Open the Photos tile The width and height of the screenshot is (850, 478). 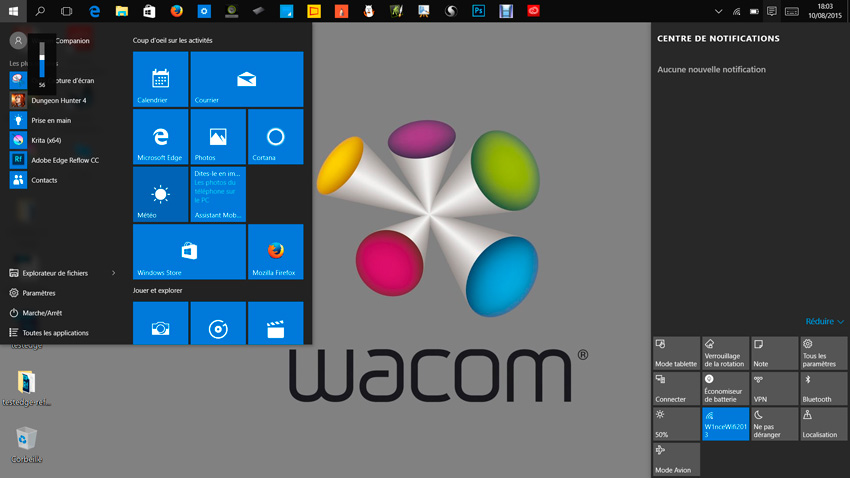[x=218, y=137]
